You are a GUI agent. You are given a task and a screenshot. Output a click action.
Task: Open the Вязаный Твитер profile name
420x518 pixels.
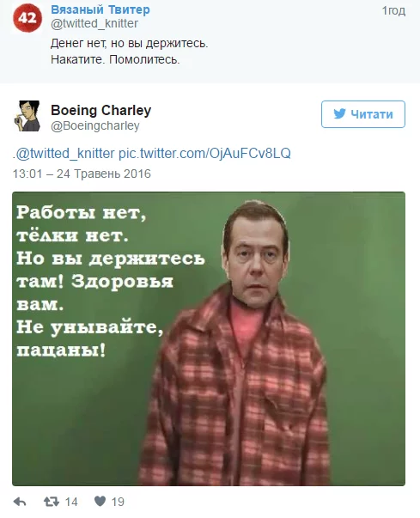click(100, 10)
